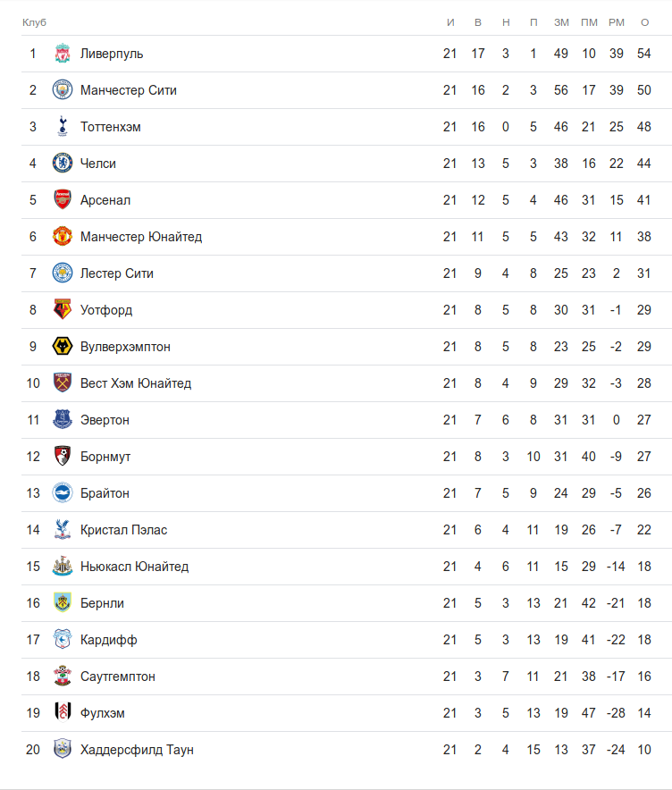
Task: Click the Manchester City crest icon
Action: (62, 90)
